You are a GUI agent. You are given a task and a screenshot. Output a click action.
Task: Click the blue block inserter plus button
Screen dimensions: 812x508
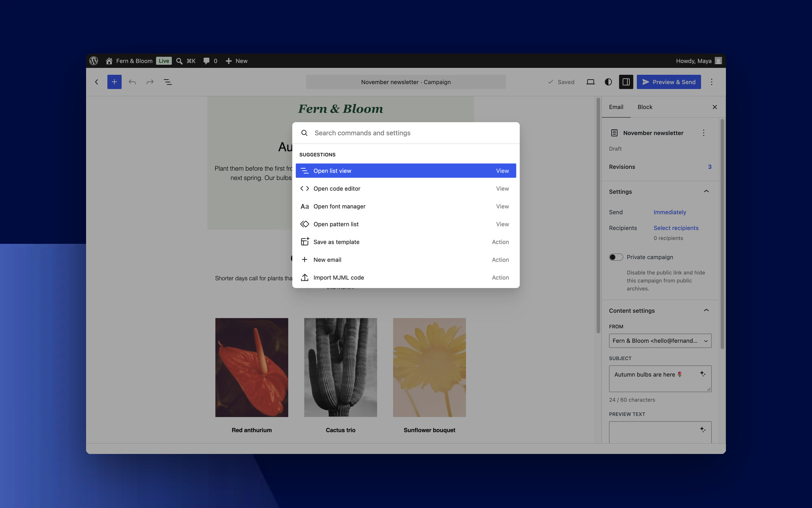114,82
